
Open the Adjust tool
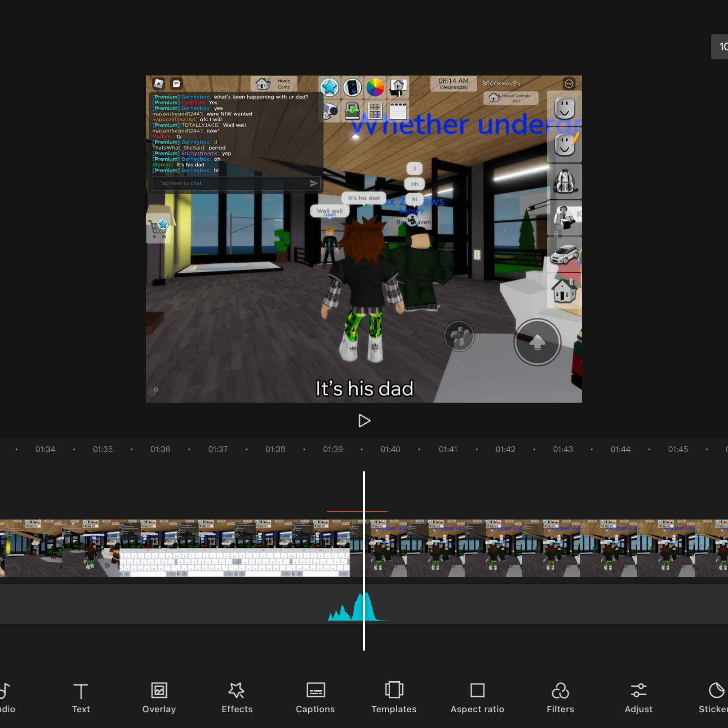point(639,698)
